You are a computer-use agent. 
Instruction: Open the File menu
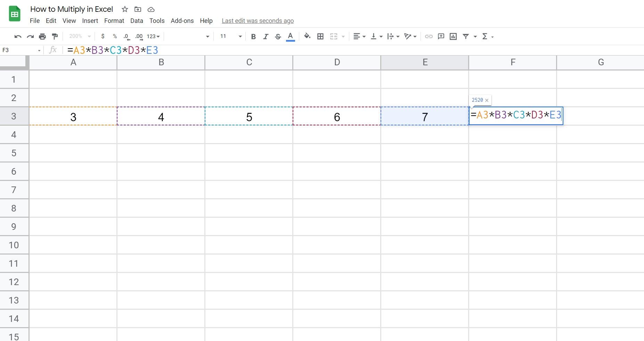click(x=35, y=21)
